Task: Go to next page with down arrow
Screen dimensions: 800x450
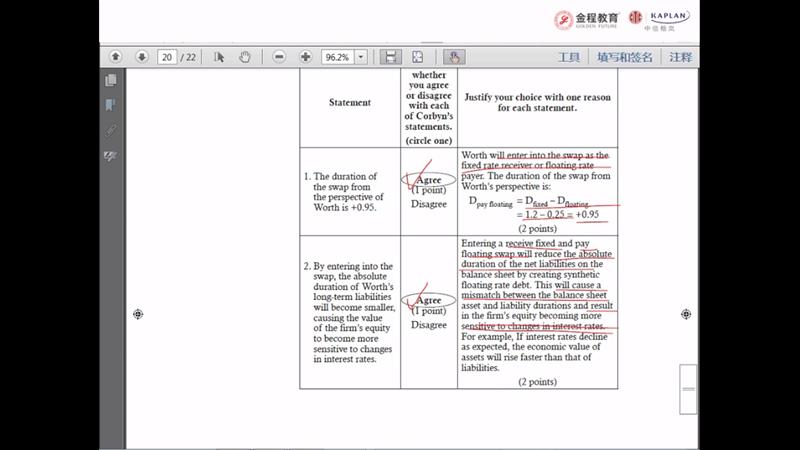Action: click(x=142, y=57)
